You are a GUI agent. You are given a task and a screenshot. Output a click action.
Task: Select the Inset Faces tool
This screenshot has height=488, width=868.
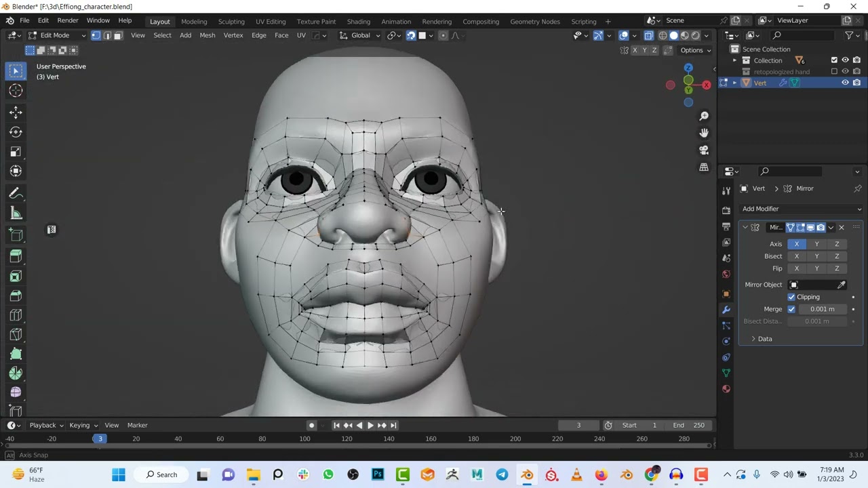tap(16, 276)
